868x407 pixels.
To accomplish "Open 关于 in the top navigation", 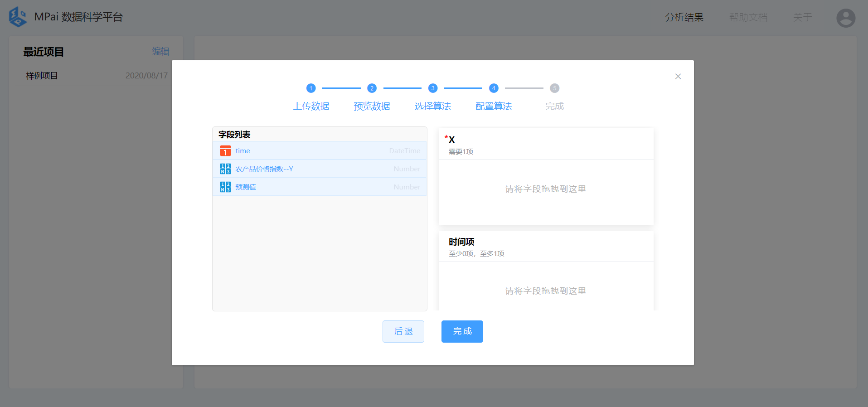I will coord(803,17).
